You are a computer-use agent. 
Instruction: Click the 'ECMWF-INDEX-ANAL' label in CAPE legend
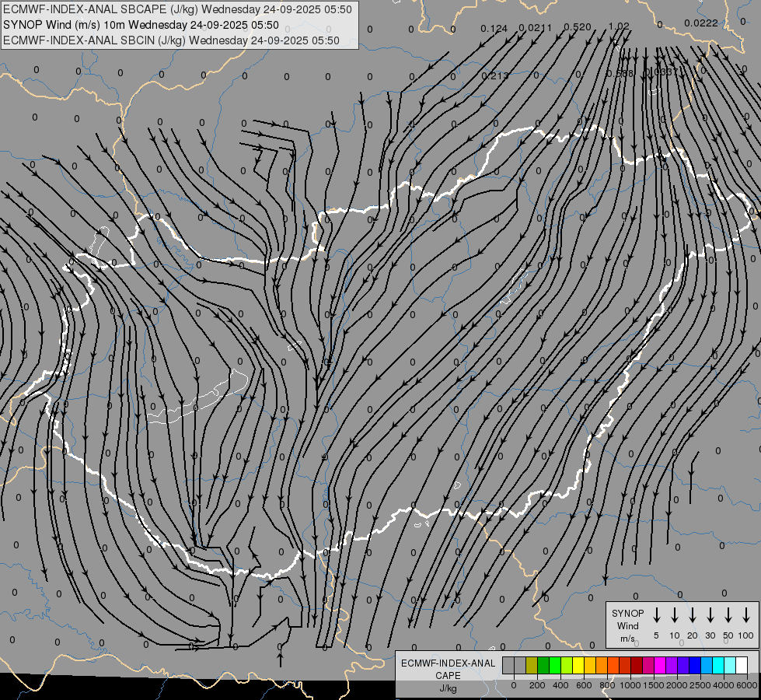click(448, 663)
